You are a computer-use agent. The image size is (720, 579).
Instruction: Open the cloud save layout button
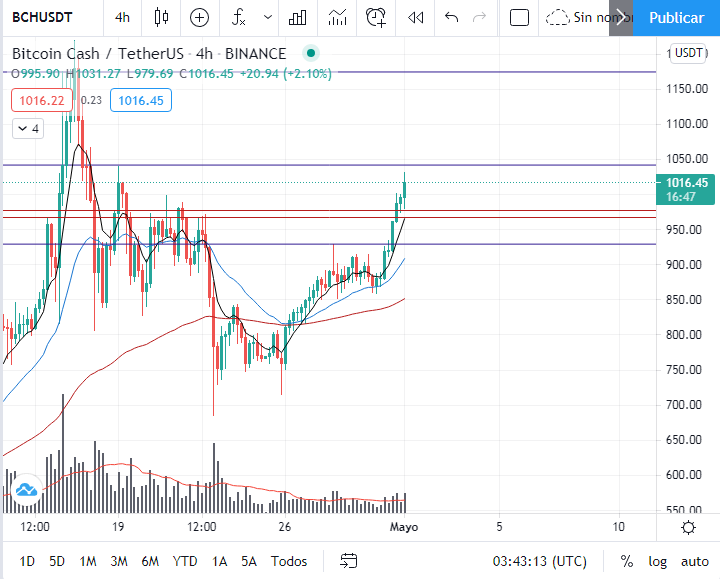coord(577,17)
